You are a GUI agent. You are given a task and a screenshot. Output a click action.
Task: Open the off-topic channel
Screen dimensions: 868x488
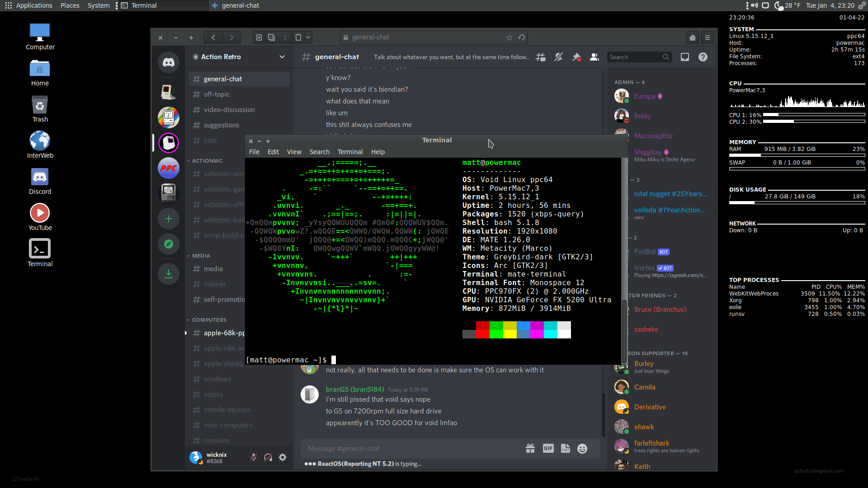[217, 94]
